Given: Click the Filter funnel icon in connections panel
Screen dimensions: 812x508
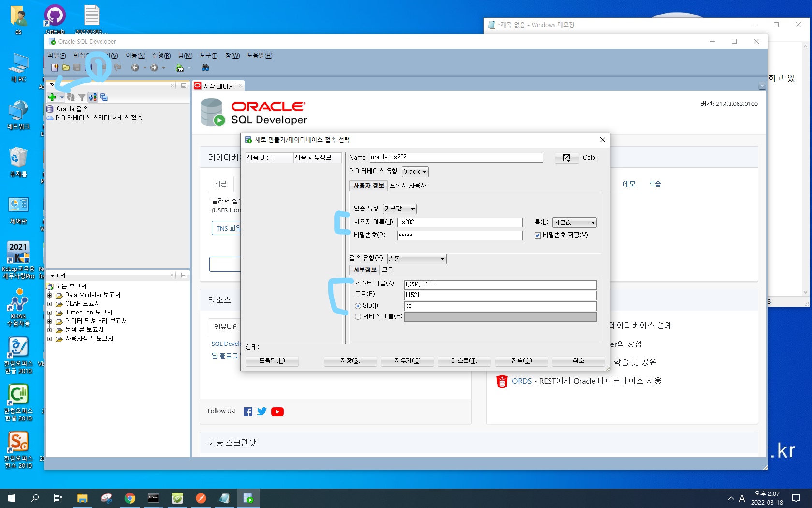Looking at the screenshot, I should click(x=82, y=97).
